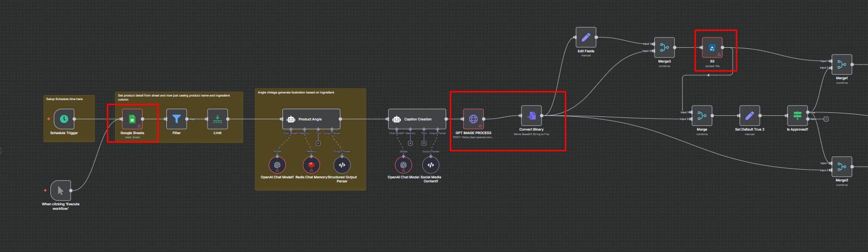Click the 'Setup Schedule time here' sticky note text

(x=65, y=99)
